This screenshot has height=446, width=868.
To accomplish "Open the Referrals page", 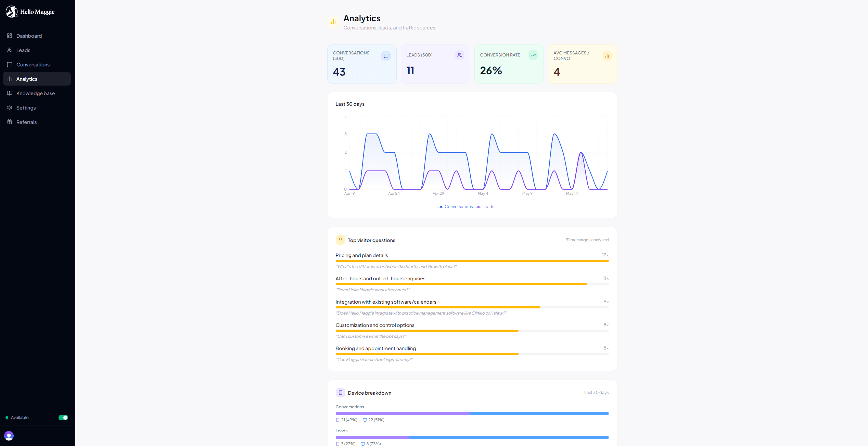I will click(37, 122).
